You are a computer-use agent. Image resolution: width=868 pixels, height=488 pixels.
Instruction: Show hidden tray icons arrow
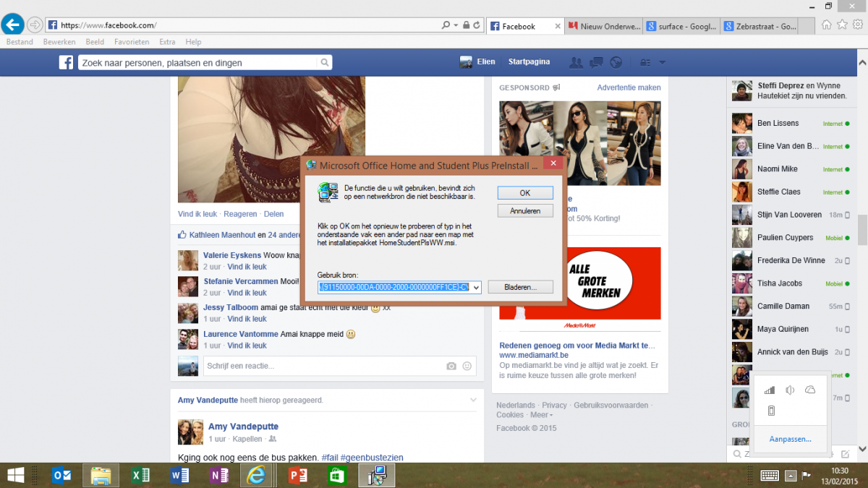coord(791,475)
